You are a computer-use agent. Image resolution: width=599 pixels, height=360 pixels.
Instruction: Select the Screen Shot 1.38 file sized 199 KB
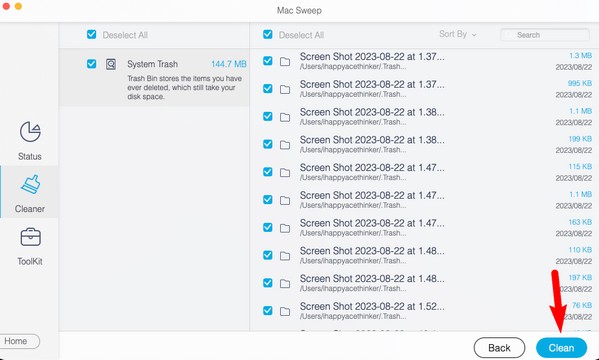(372, 140)
